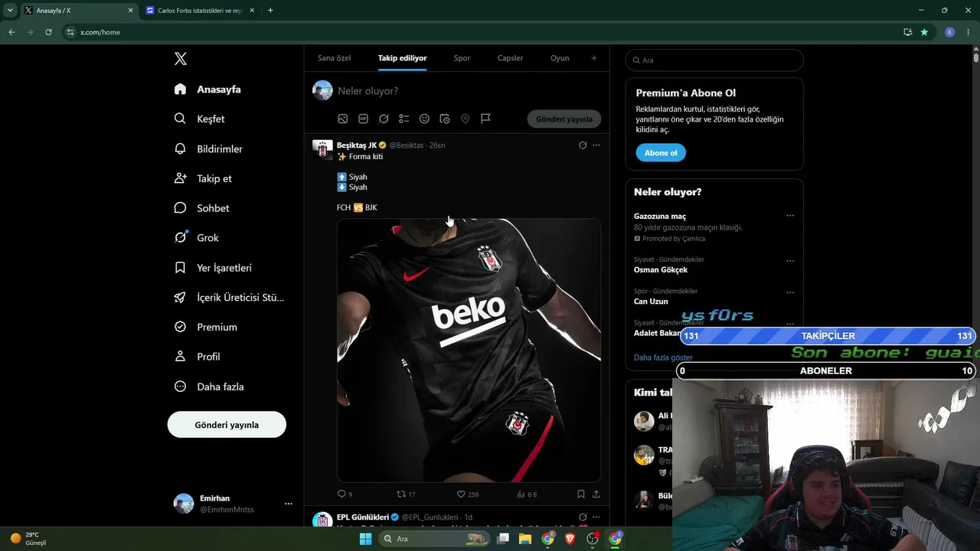Ask Grok about the Beşiktaş JK post
Screen dimensions: 980x551
pyautogui.click(x=583, y=145)
